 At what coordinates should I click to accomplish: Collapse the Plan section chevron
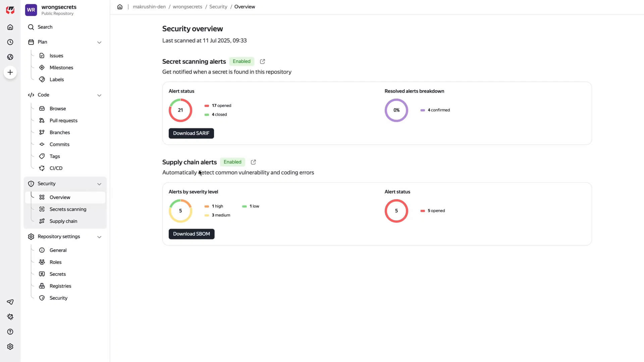point(99,42)
